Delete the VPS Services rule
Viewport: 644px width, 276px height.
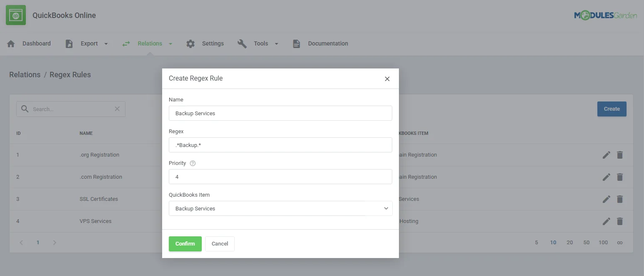pyautogui.click(x=620, y=221)
